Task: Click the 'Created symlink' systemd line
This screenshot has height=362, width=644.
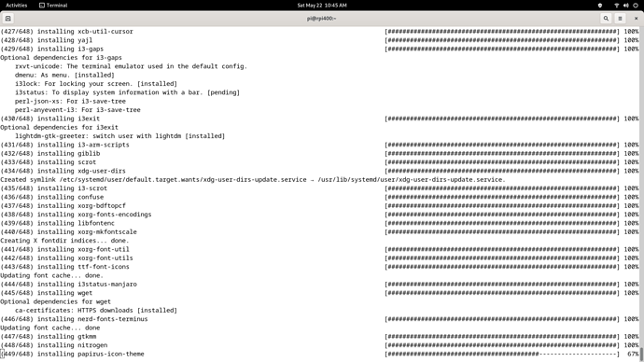Action: click(x=253, y=180)
